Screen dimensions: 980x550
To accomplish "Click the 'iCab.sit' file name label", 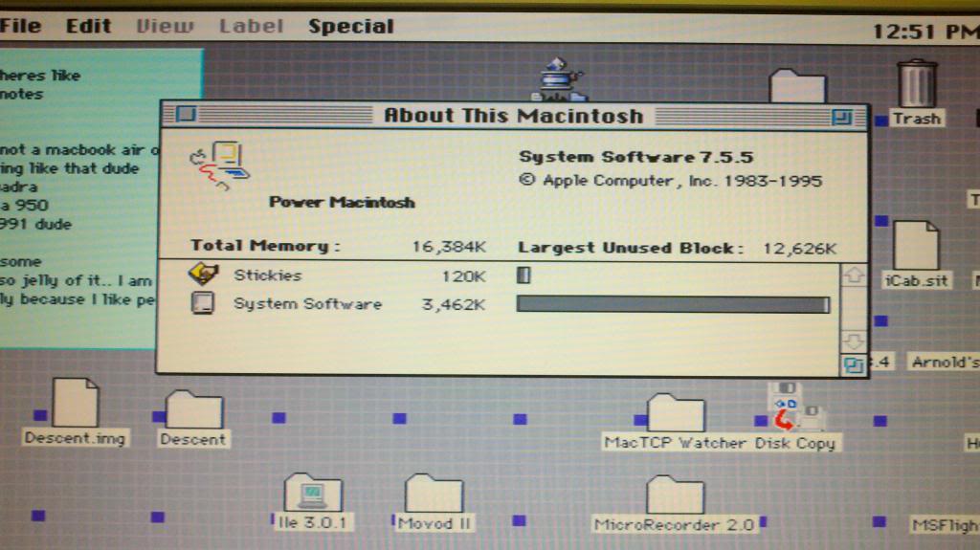I will pos(916,280).
